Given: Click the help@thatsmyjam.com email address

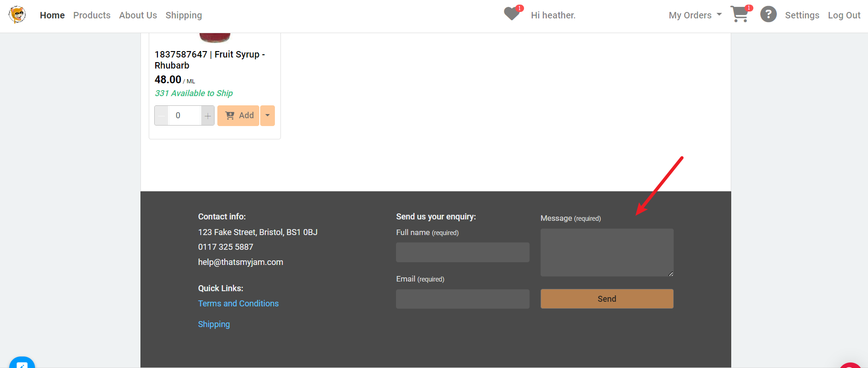Looking at the screenshot, I should 241,262.
